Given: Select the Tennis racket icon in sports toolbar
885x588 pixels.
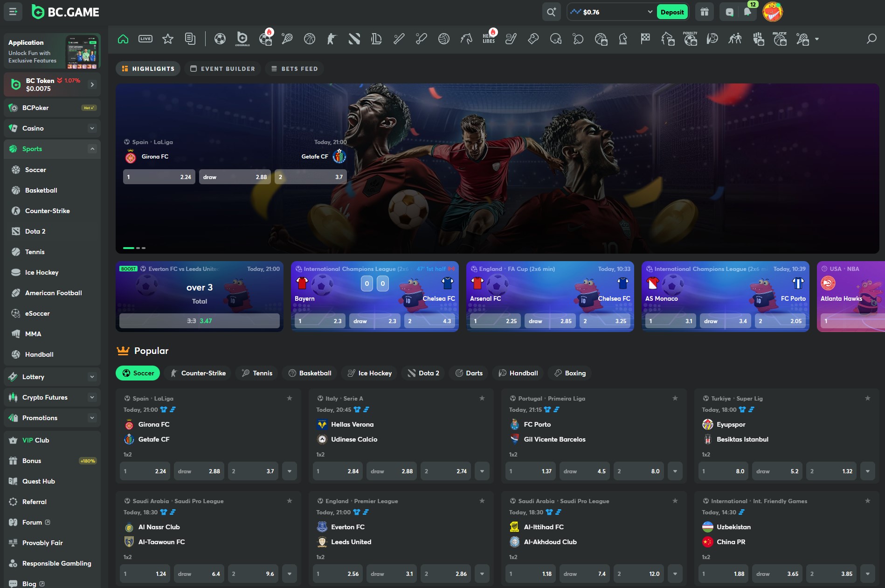Looking at the screenshot, I should pos(287,39).
